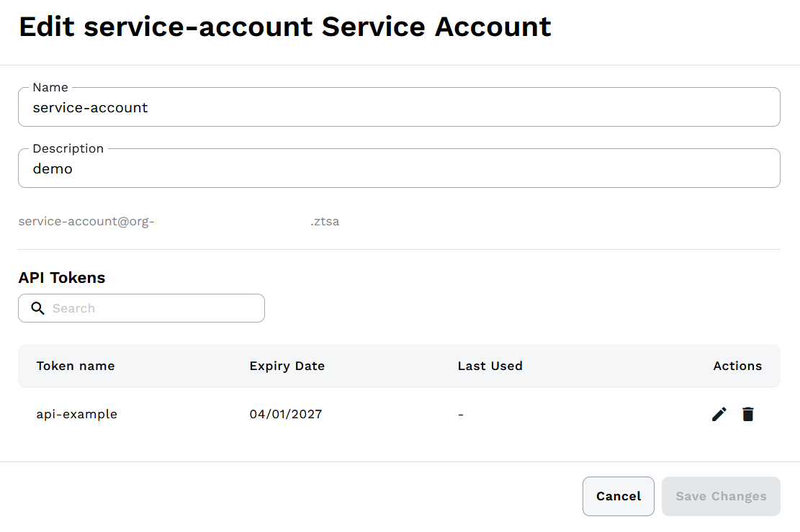Select the Token name column header

76,366
